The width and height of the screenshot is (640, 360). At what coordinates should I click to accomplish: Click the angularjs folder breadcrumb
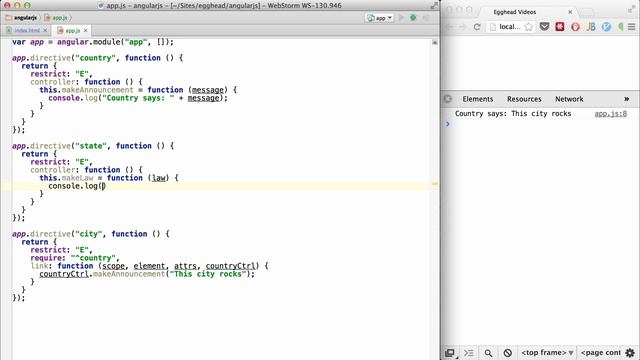tap(22, 18)
